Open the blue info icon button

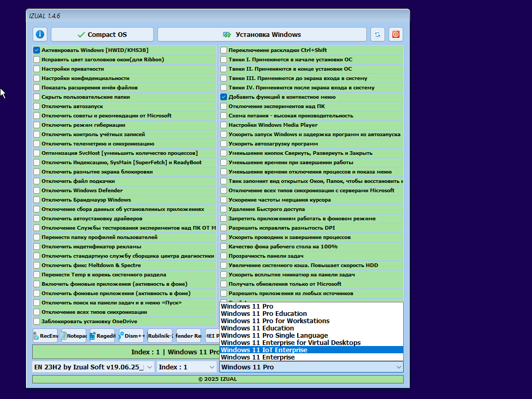point(40,34)
